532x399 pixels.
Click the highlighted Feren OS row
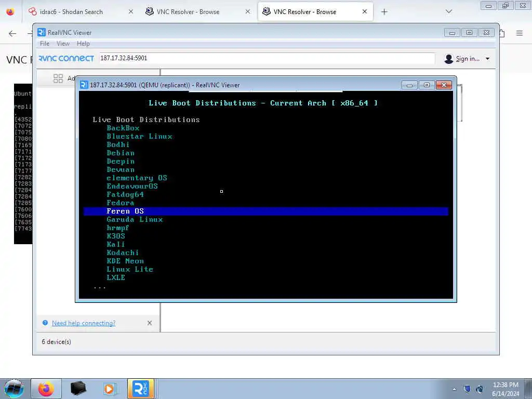(x=266, y=211)
